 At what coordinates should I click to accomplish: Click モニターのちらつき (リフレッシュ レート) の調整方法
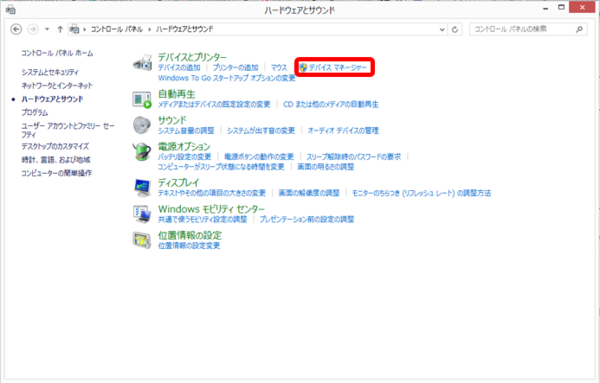[x=422, y=193]
